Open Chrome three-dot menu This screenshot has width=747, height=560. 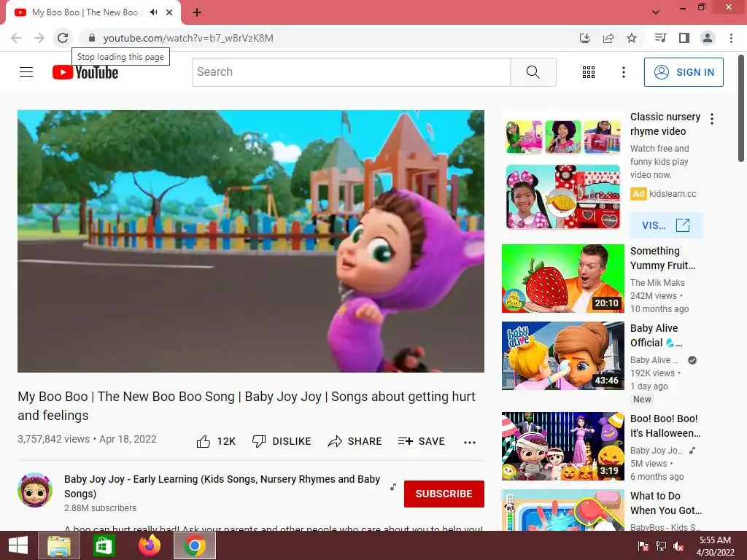coord(731,38)
